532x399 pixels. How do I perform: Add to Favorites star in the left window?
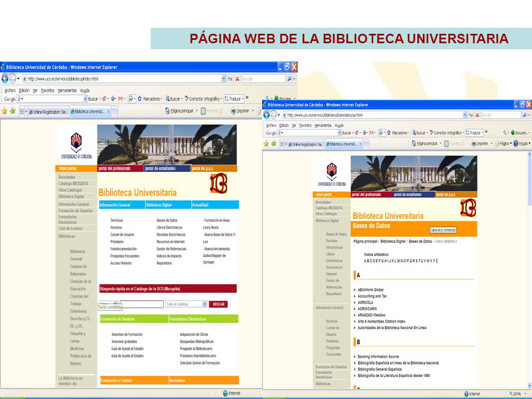tap(13, 111)
